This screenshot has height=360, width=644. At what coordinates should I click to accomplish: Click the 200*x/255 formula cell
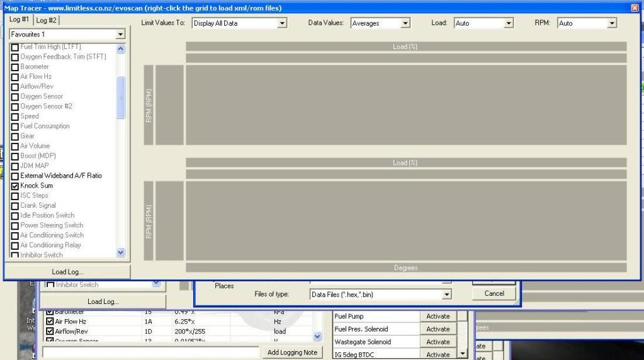tap(189, 331)
